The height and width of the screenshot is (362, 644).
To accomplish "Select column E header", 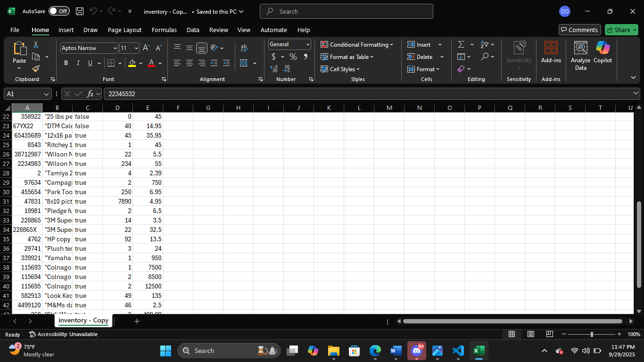I will click(148, 107).
